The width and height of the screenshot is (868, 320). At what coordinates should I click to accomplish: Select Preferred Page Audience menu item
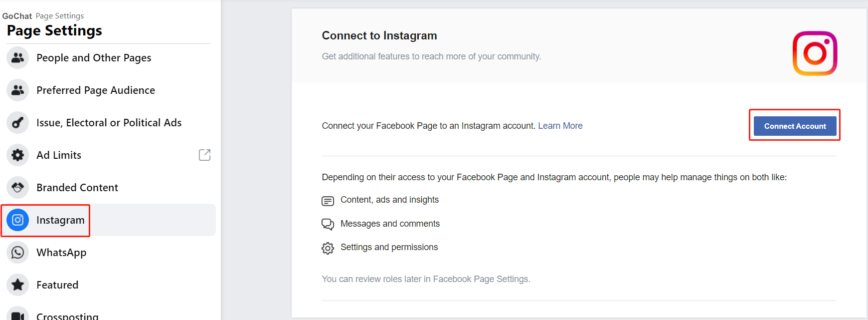pos(96,90)
